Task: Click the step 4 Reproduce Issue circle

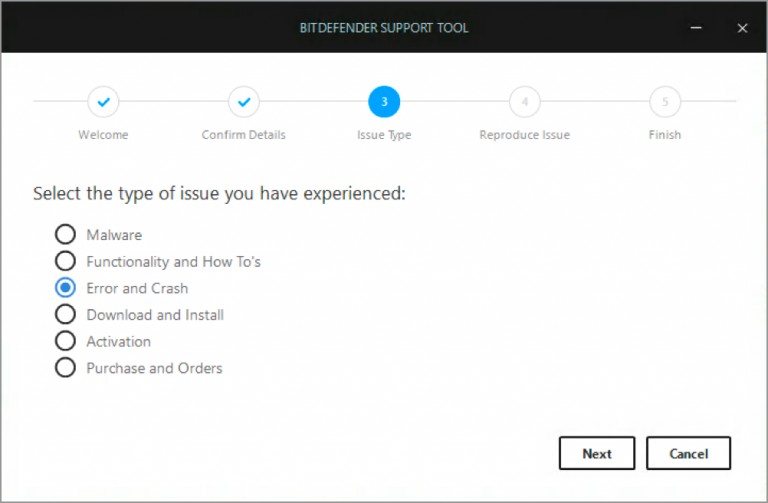Action: pos(525,102)
